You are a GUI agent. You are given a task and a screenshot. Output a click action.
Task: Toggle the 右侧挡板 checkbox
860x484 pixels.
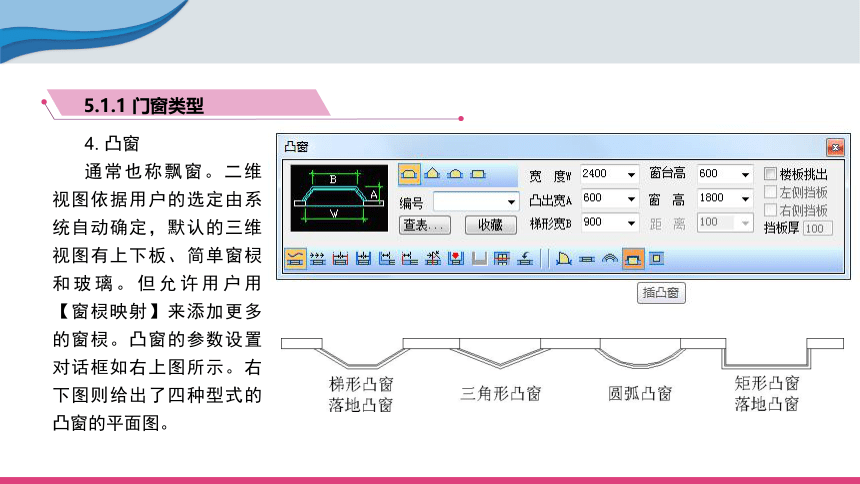pyautogui.click(x=770, y=210)
